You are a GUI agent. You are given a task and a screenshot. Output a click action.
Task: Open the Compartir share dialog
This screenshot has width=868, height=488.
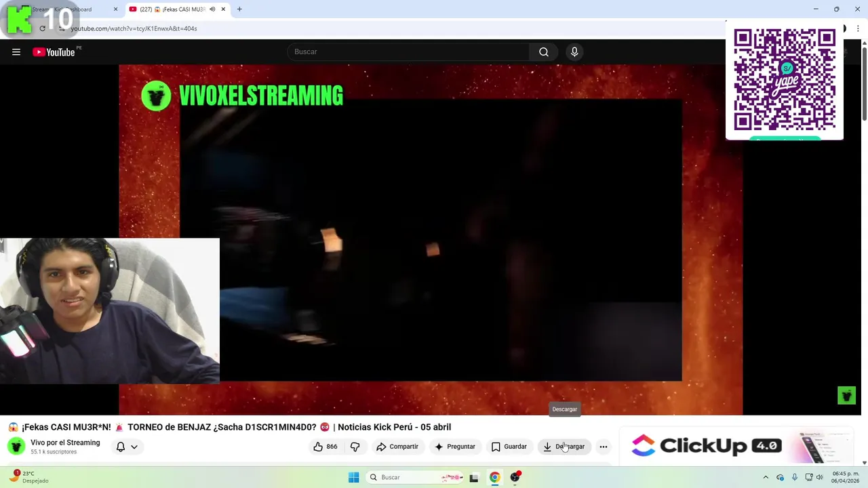pyautogui.click(x=397, y=447)
